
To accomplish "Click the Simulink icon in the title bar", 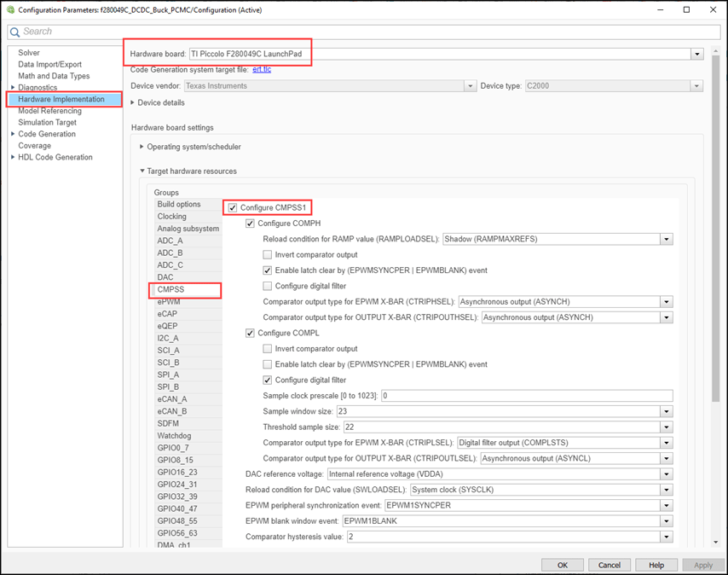I will 11,9.
